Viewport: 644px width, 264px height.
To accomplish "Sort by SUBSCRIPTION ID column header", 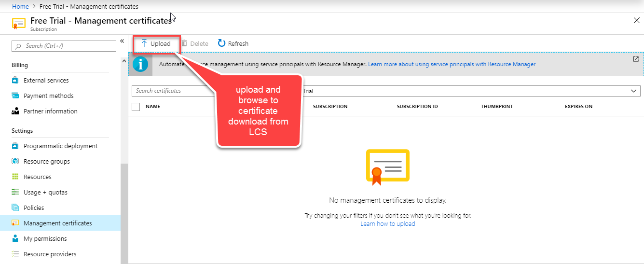I will (x=417, y=106).
